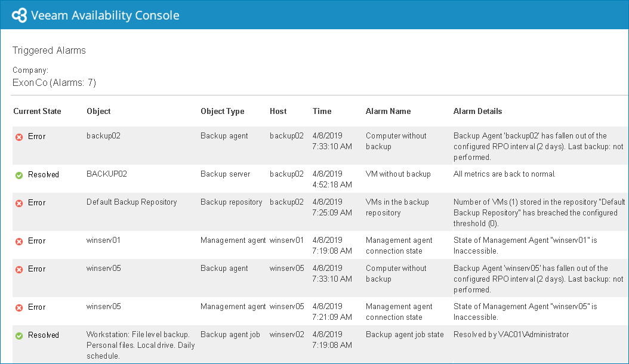Click the Error icon in winserv05 Backup agent row

coord(19,270)
